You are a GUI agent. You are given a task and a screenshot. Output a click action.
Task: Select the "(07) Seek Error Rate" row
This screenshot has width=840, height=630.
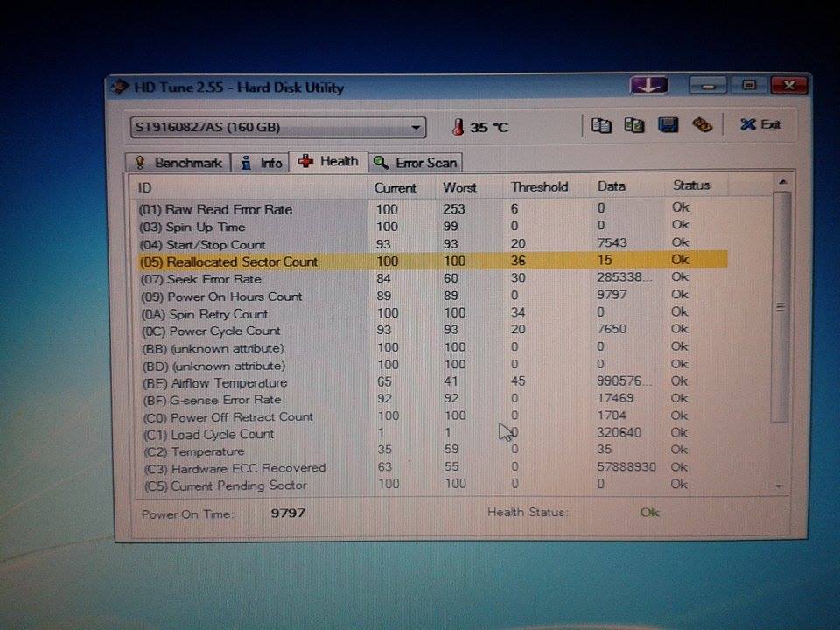tap(431, 278)
